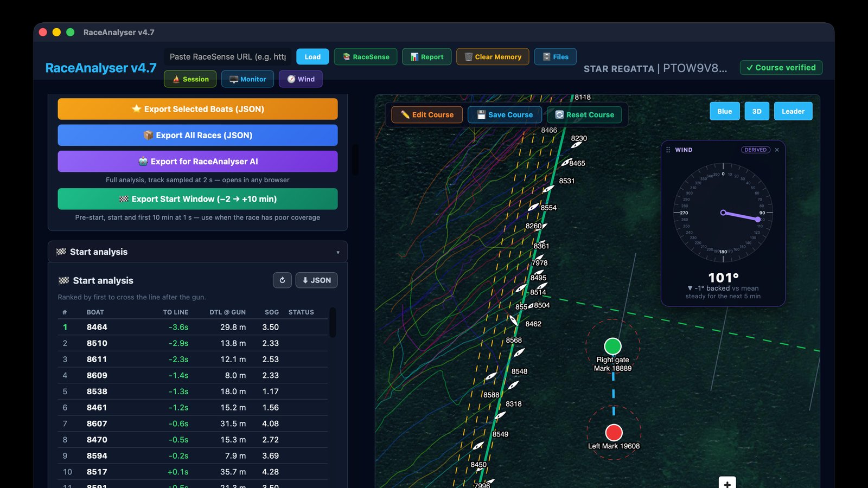Click the Start analysis table scrollbar
This screenshot has height=488, width=868.
pyautogui.click(x=333, y=322)
